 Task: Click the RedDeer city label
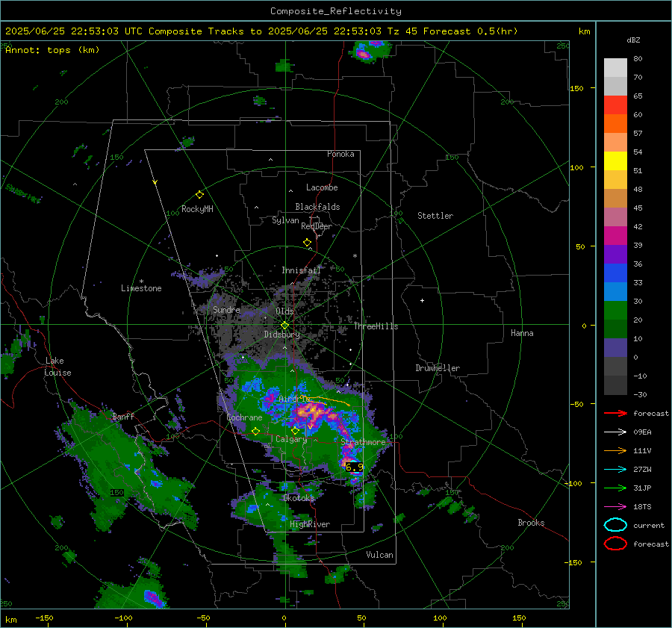click(317, 226)
